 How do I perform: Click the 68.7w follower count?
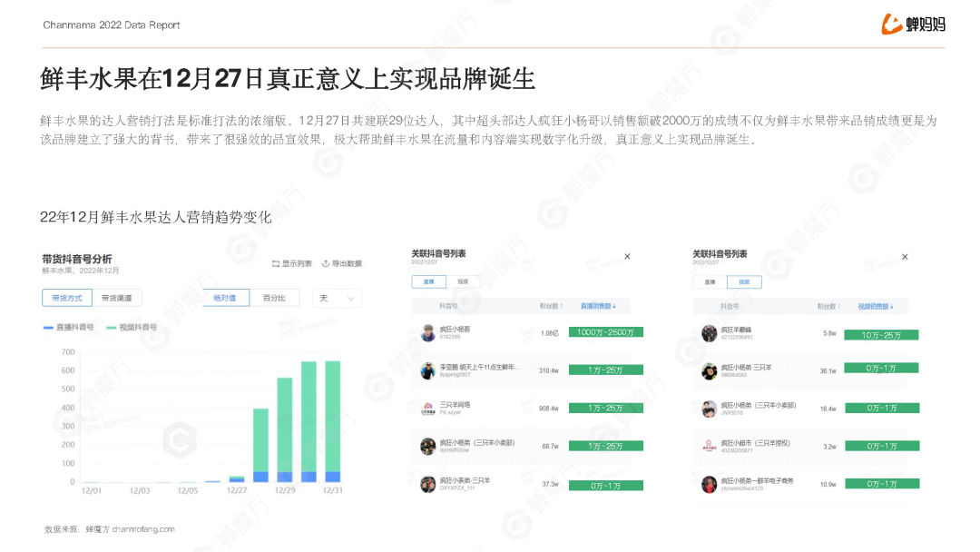click(551, 447)
